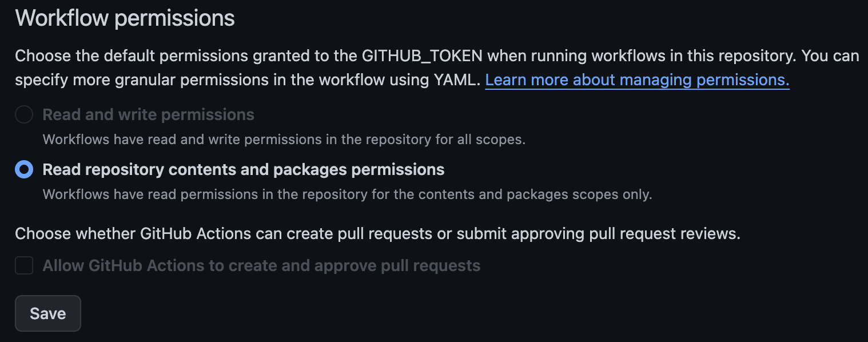Click the GITHUB_TOKEN word in the description

(423, 56)
